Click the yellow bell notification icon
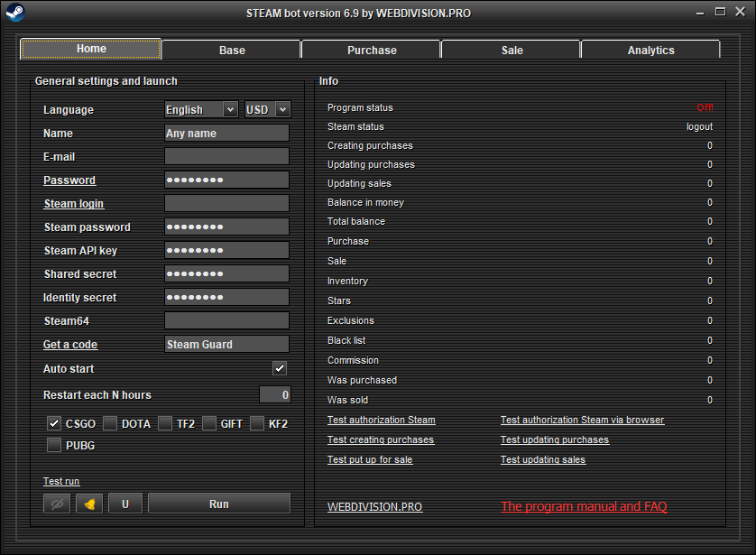This screenshot has width=756, height=555. point(89,504)
